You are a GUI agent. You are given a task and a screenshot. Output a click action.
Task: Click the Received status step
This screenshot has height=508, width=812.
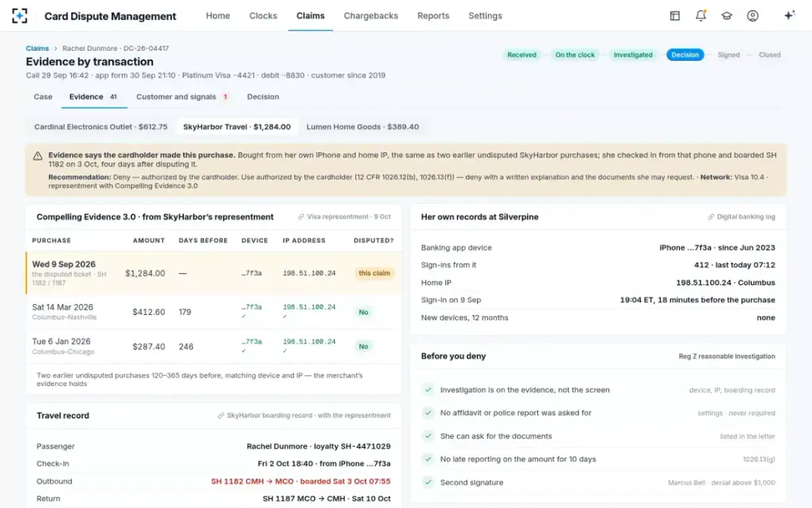tap(522, 55)
